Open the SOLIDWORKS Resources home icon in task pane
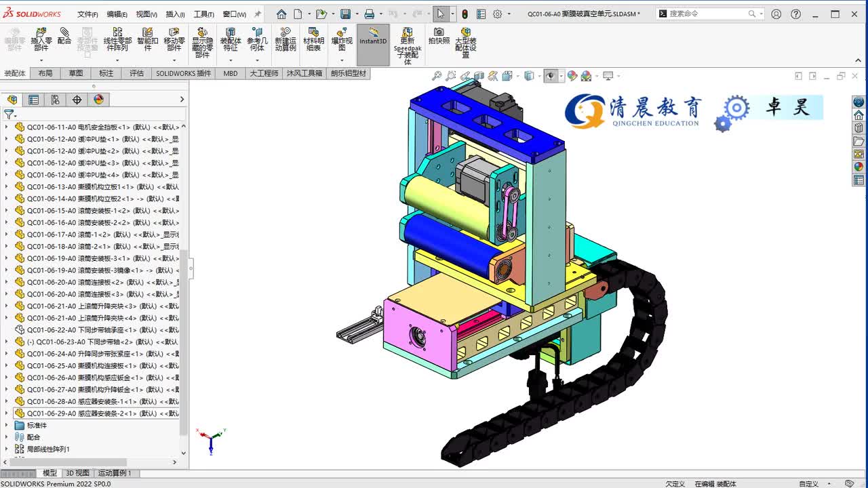This screenshot has height=488, width=868. point(859,115)
